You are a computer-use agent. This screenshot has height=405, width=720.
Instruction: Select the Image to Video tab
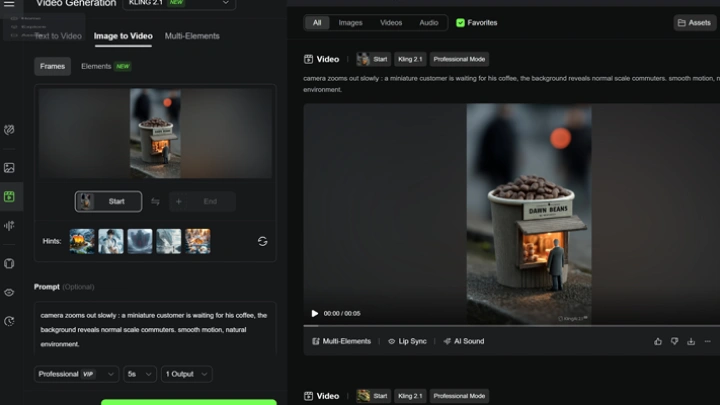[123, 36]
